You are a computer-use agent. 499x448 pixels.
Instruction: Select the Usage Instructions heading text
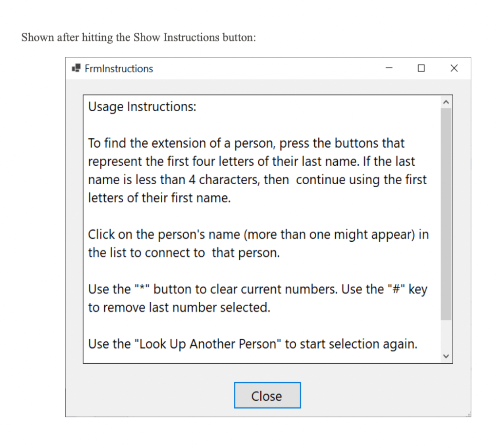click(142, 106)
